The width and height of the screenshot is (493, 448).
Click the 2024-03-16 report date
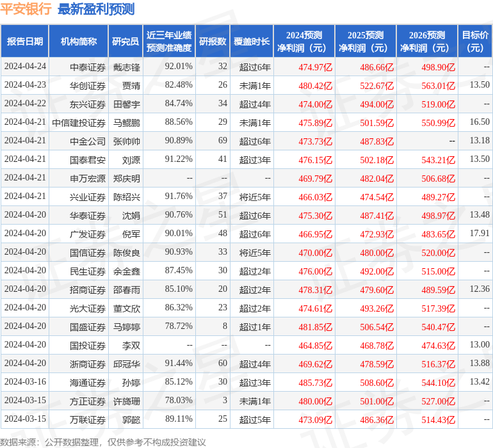[x=25, y=381]
